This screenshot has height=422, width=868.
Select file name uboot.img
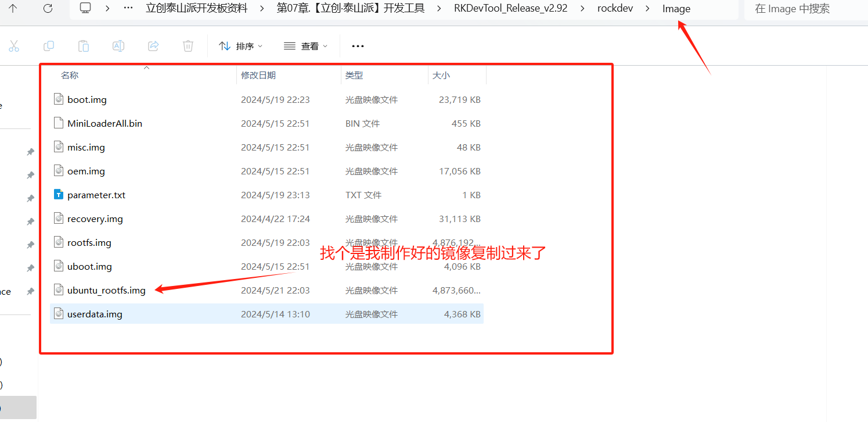pos(89,266)
